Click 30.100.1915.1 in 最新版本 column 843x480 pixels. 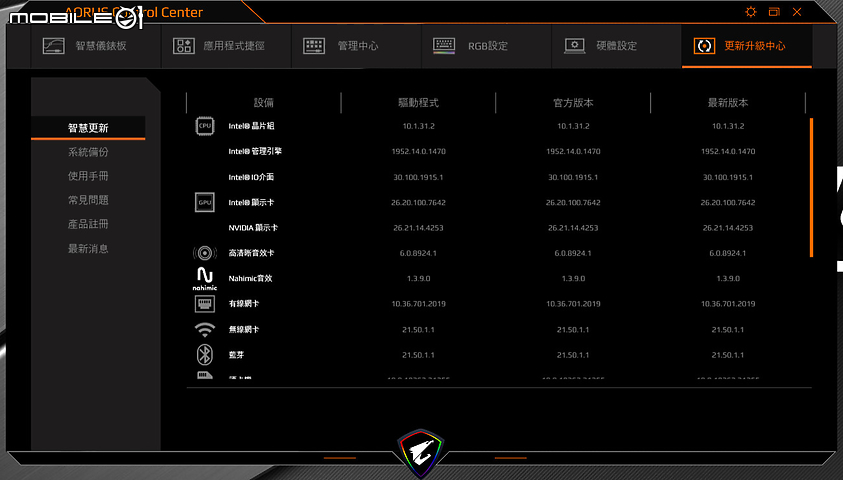point(728,177)
